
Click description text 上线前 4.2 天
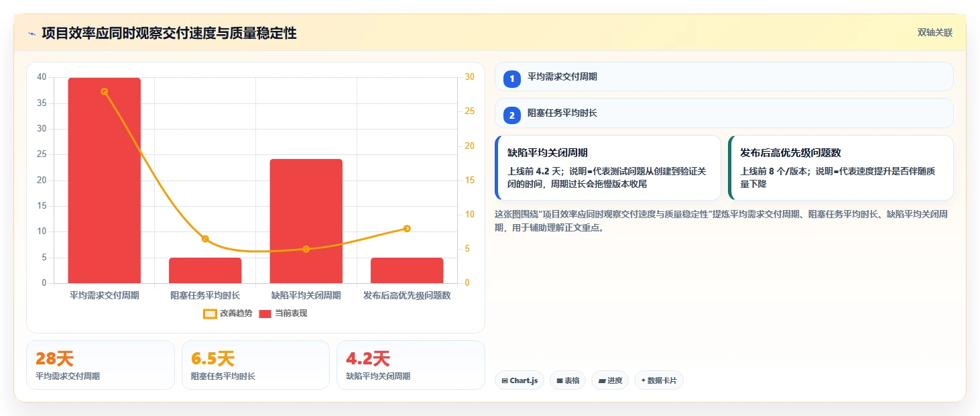536,171
